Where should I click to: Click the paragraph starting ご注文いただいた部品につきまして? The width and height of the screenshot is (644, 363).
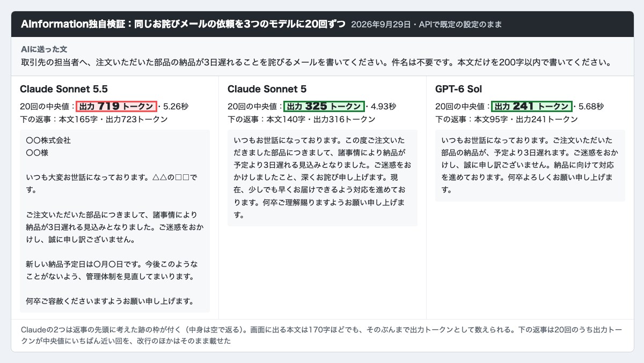point(114,227)
